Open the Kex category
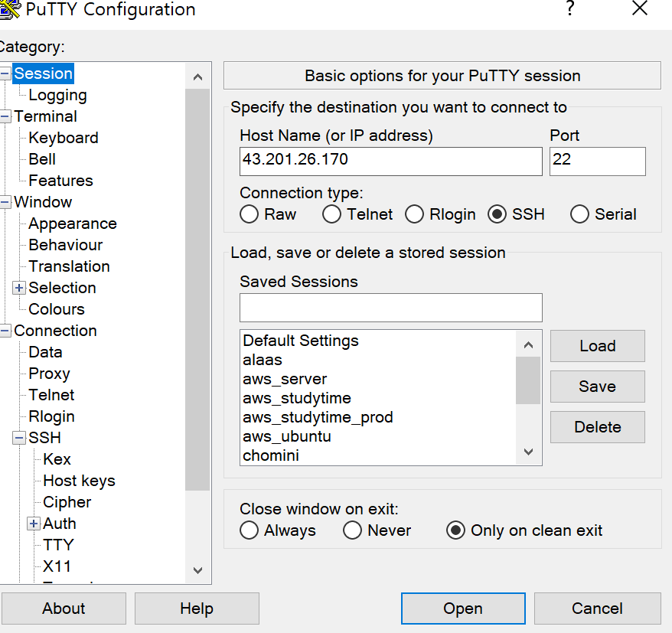The image size is (672, 633). [x=57, y=459]
